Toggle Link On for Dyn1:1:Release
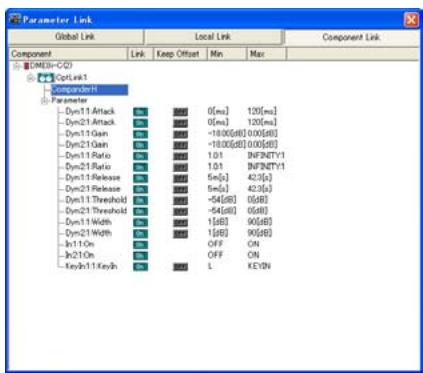 [140, 178]
